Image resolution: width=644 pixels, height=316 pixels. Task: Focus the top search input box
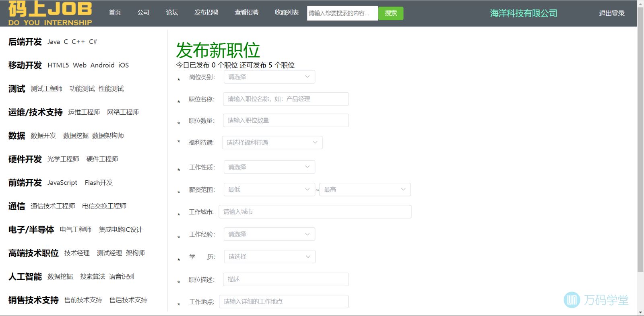342,13
